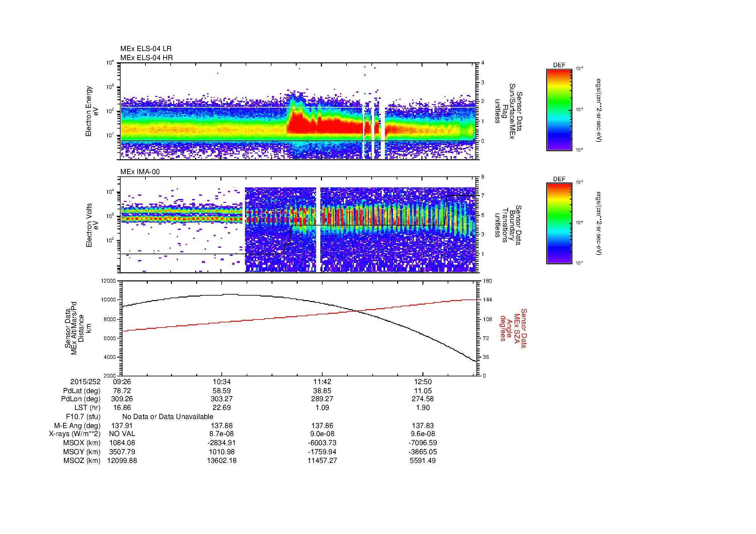Click the MSOZ value '11457.27'
The width and height of the screenshot is (756, 534).
tap(322, 461)
